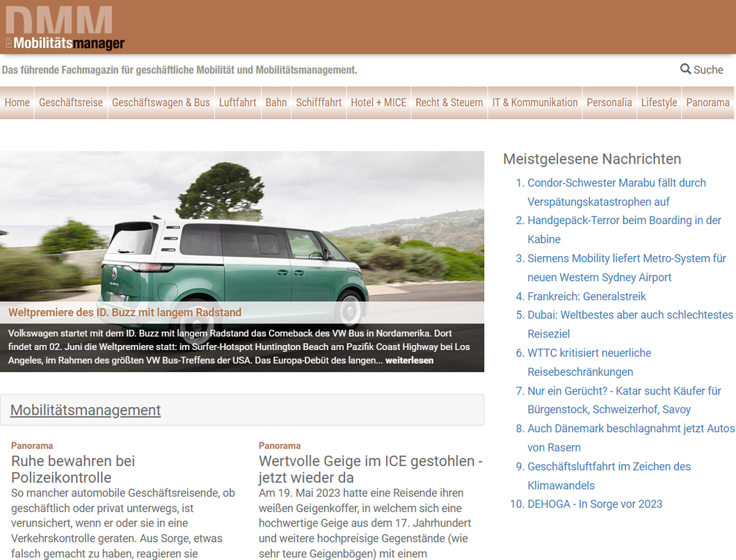This screenshot has height=560, width=736.
Task: Click the magnifying glass search icon
Action: pyautogui.click(x=685, y=69)
